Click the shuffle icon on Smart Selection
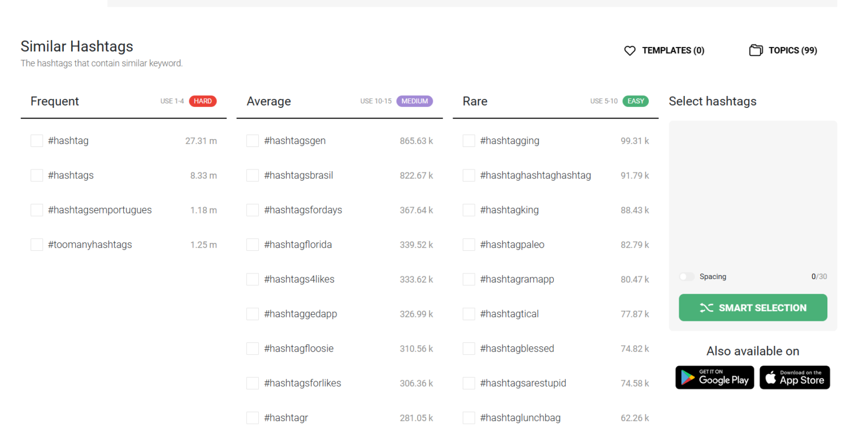The image size is (868, 430). 707,307
